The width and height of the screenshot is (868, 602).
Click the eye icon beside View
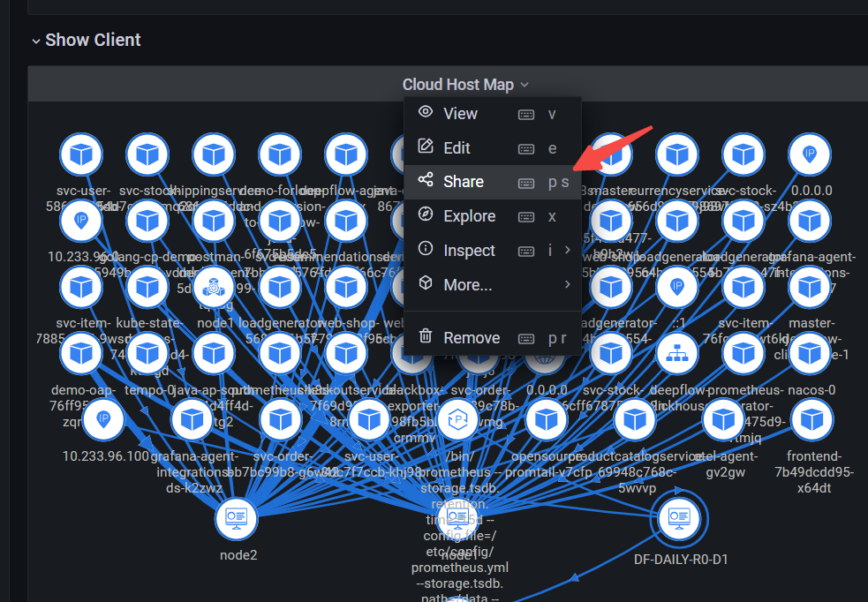pos(426,112)
